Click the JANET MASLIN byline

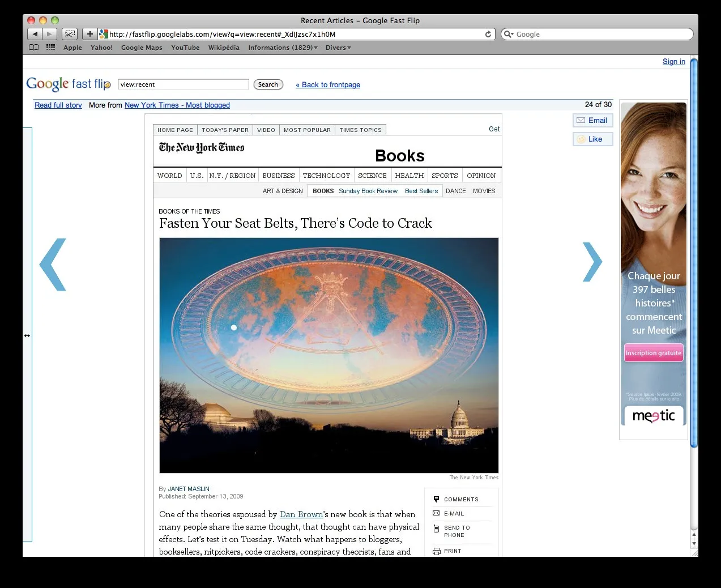click(x=189, y=489)
